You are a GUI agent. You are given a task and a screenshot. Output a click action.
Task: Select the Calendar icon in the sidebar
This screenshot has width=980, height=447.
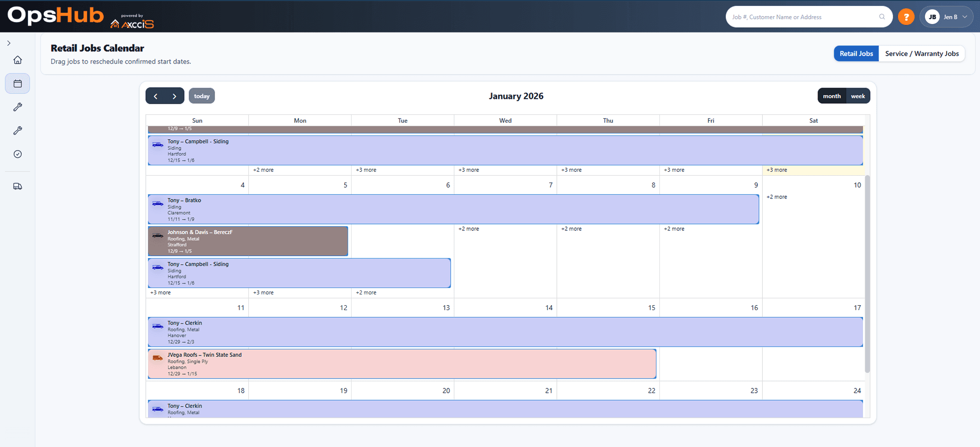[18, 83]
